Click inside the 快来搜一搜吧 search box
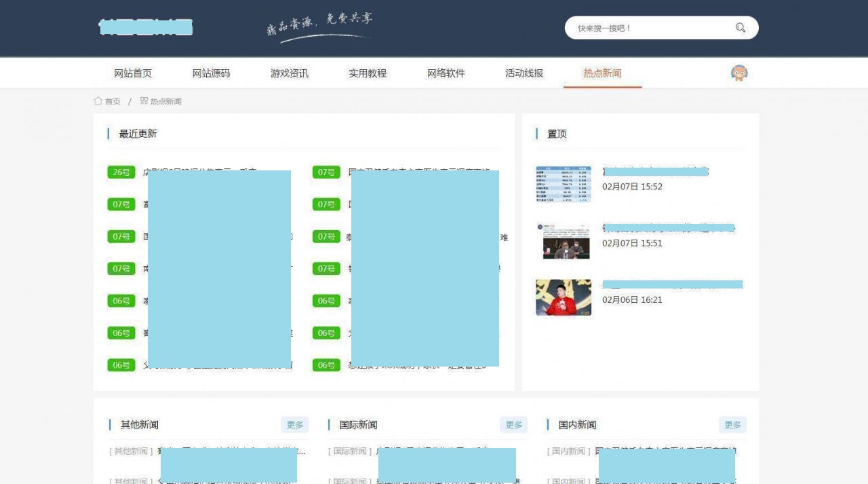The image size is (868, 484). pos(644,28)
